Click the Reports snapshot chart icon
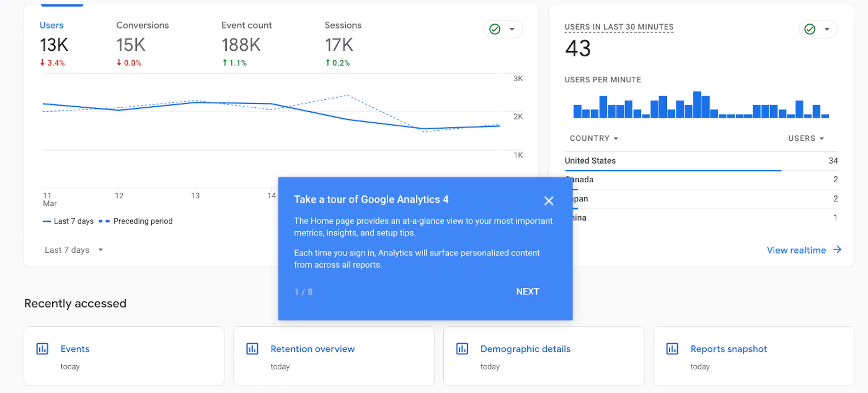This screenshot has height=393, width=868. click(x=672, y=348)
